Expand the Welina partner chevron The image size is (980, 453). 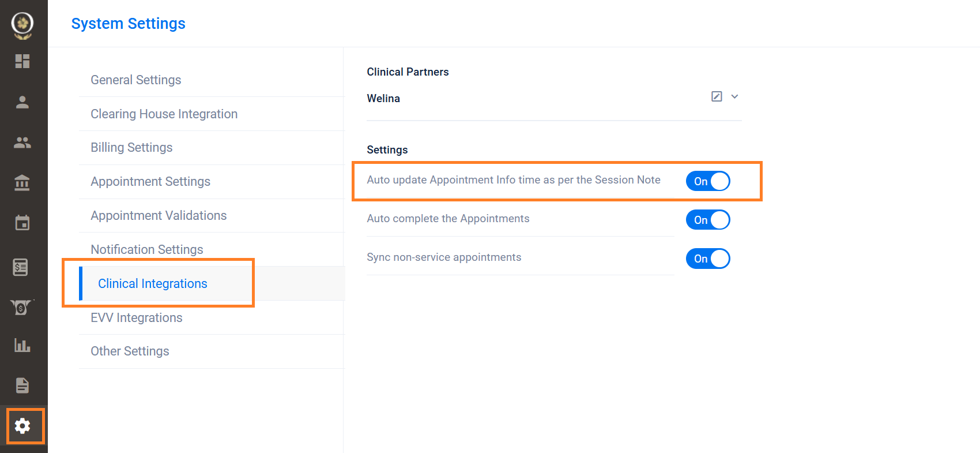pos(735,96)
